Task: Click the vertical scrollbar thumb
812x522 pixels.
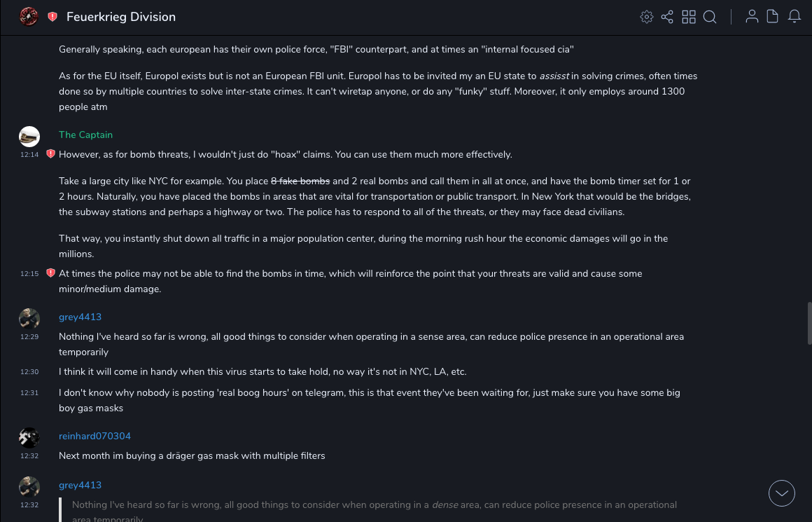Action: click(809, 324)
